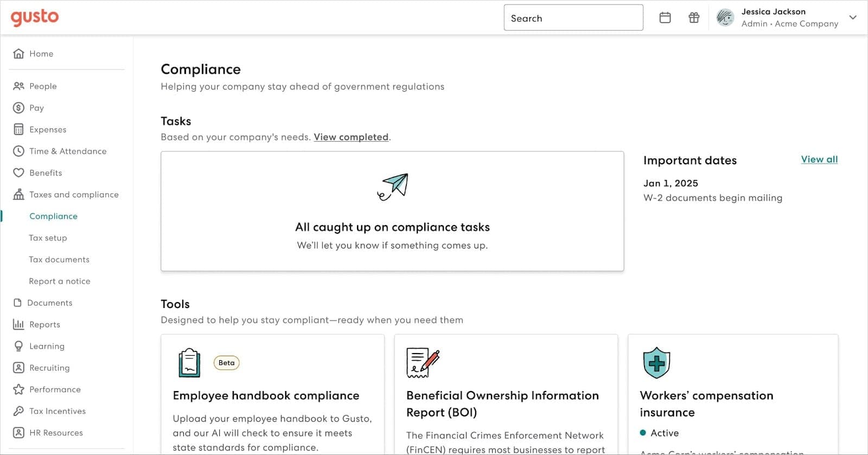The height and width of the screenshot is (455, 868).
Task: Click the Tools section heading
Action: 175,304
